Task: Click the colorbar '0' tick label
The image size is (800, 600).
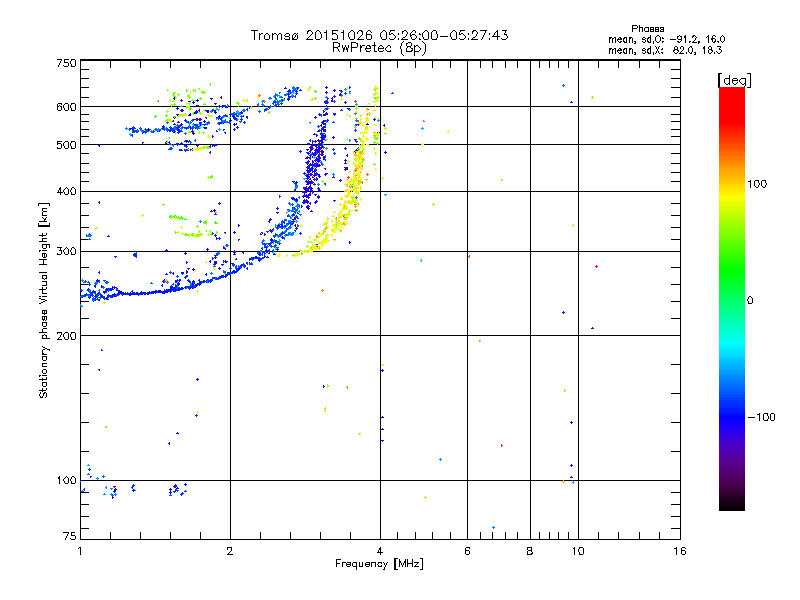Action: click(750, 301)
